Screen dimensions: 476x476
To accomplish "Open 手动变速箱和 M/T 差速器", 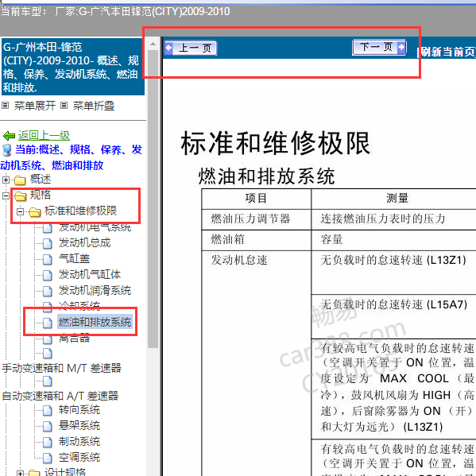I will point(62,368).
